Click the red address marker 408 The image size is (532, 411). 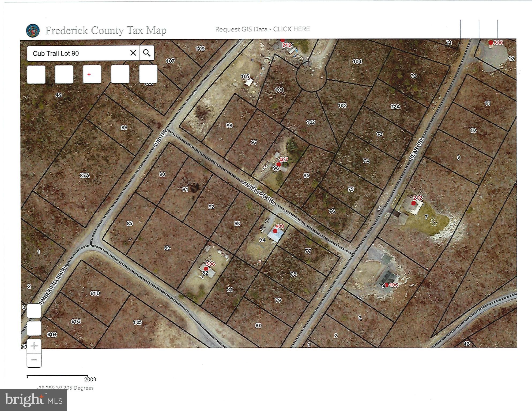(275, 231)
